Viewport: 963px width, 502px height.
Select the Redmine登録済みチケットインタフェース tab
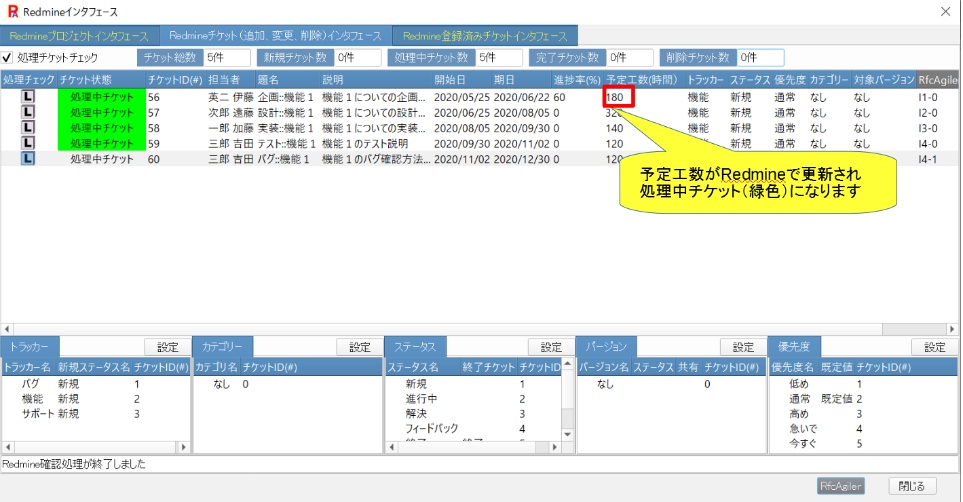(485, 36)
